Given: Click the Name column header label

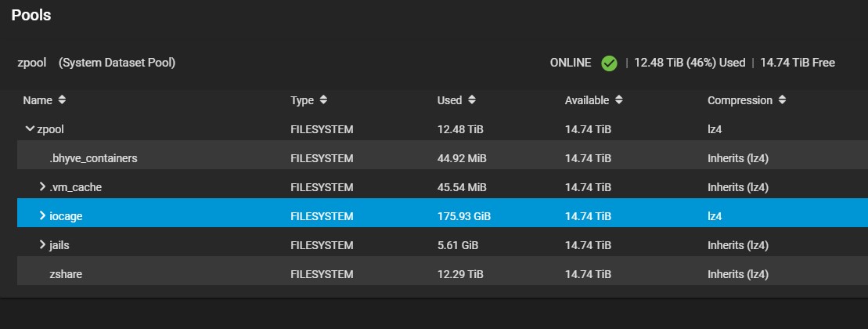Looking at the screenshot, I should [x=38, y=100].
